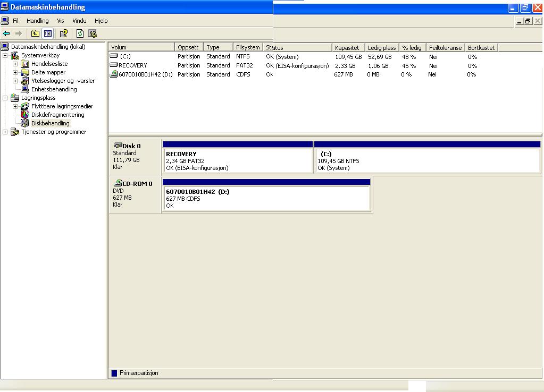The width and height of the screenshot is (544, 392).
Task: Sort by the % ledig column header
Action: [412, 47]
